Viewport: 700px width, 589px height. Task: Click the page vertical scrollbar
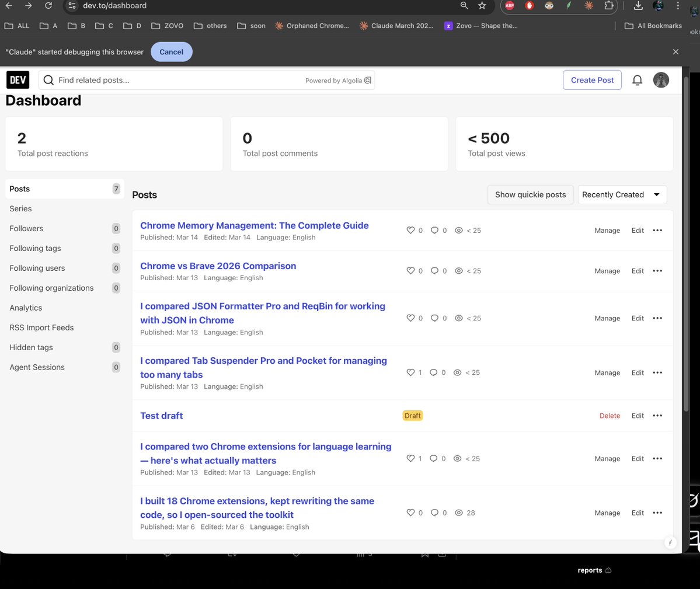[x=687, y=243]
